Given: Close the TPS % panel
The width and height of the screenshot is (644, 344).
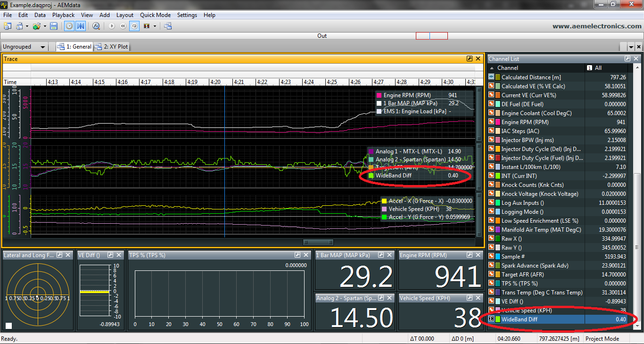Looking at the screenshot, I should pos(305,255).
